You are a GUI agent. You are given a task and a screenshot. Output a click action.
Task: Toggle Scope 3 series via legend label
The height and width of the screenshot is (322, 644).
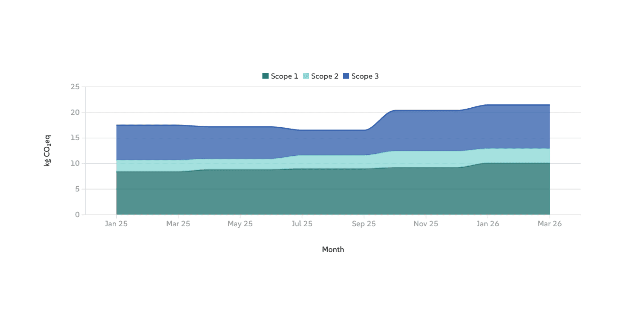pos(365,76)
